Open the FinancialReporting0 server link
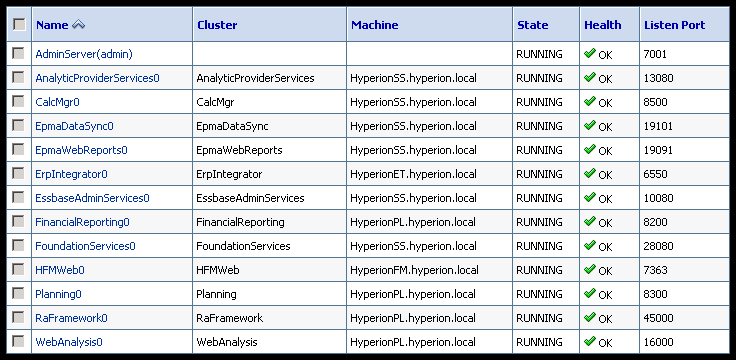 coord(83,222)
